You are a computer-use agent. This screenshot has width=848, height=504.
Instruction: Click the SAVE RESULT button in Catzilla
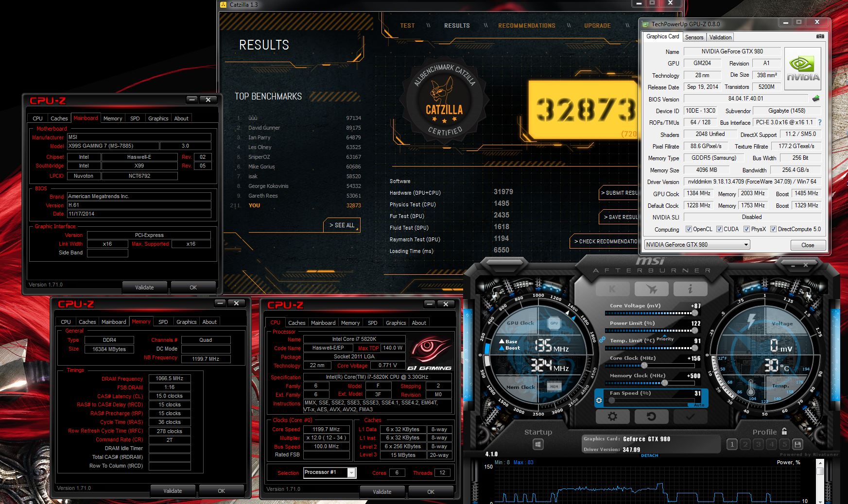620,217
